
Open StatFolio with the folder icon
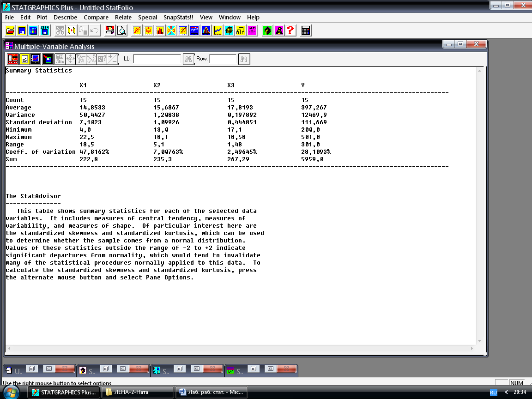pos(11,30)
